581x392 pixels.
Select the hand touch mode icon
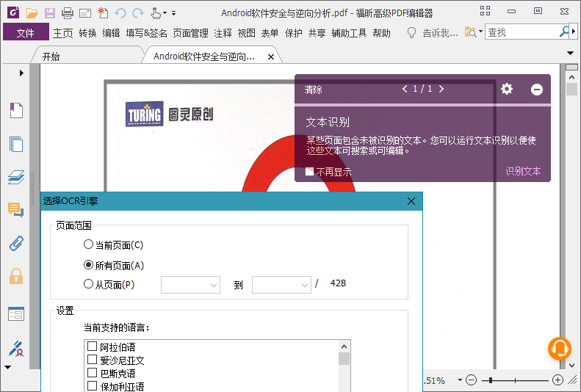coord(156,13)
